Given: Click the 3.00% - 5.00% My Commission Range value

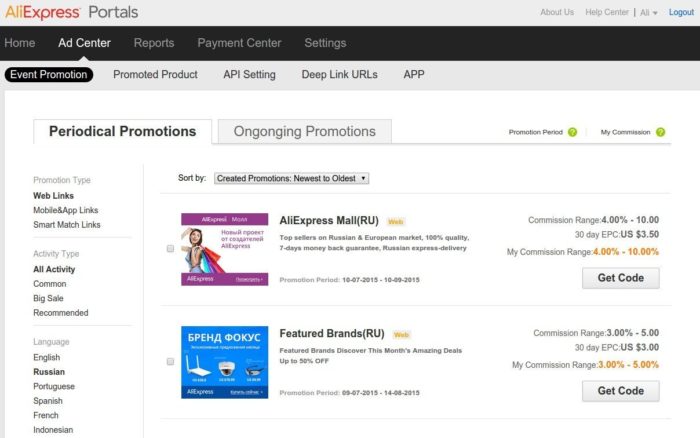Looking at the screenshot, I should pyautogui.click(x=629, y=365).
